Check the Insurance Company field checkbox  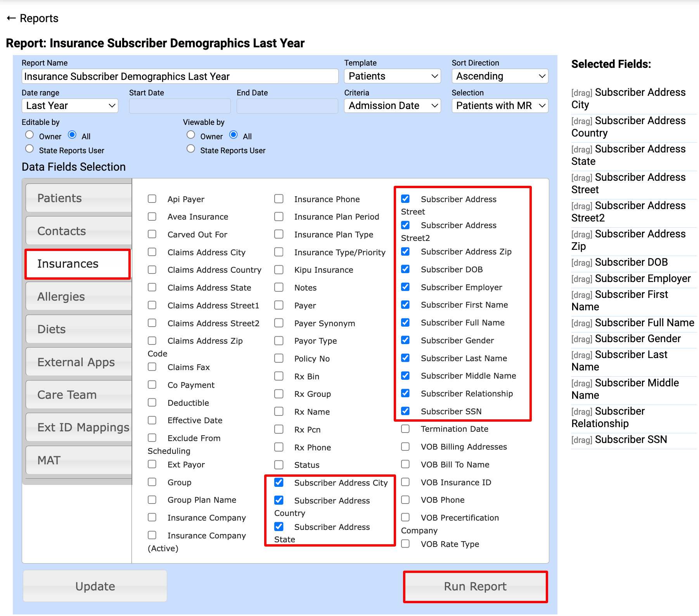pos(152,517)
